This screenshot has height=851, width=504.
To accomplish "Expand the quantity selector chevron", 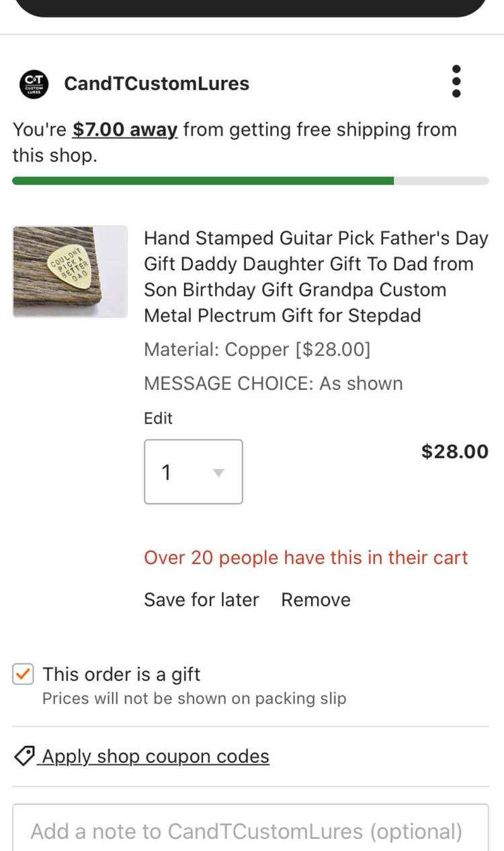I will point(217,473).
